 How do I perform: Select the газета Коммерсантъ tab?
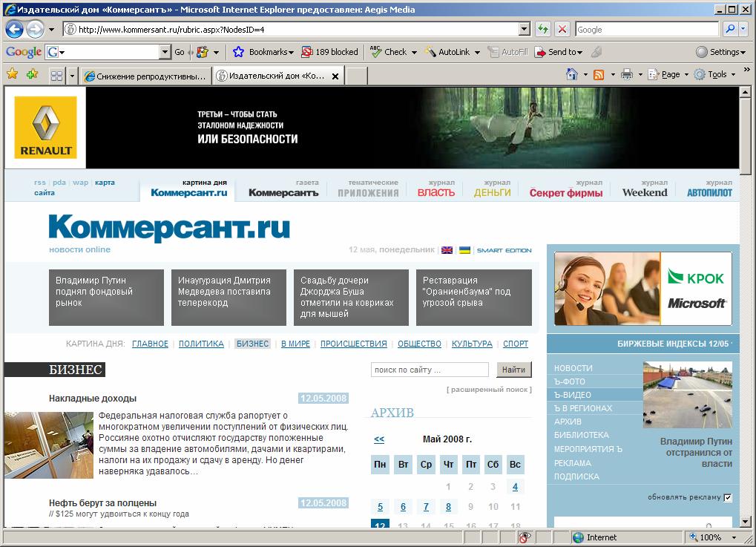(283, 189)
